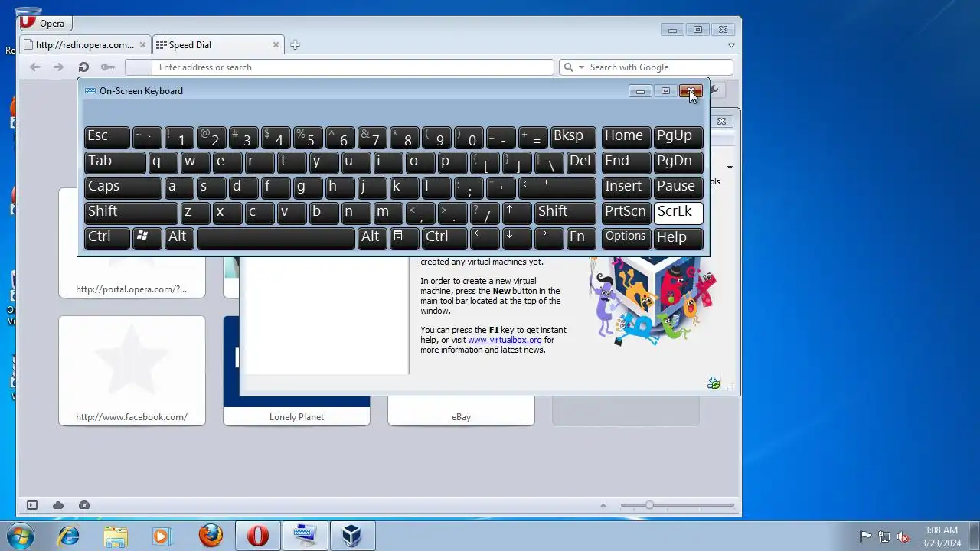Screen dimensions: 980x551
Task: Click the Opera key/wand icon
Action: pyautogui.click(x=108, y=67)
